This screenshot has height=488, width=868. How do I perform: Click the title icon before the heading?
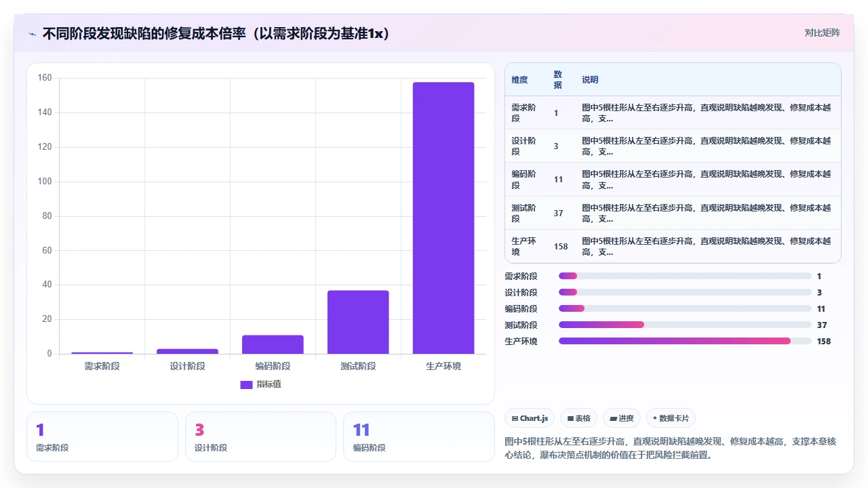[x=33, y=34]
